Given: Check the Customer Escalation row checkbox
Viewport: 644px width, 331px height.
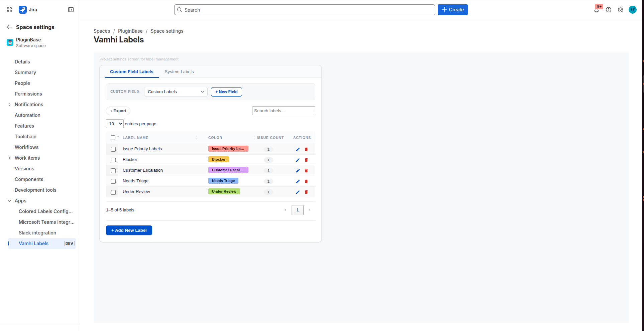Looking at the screenshot, I should point(113,171).
